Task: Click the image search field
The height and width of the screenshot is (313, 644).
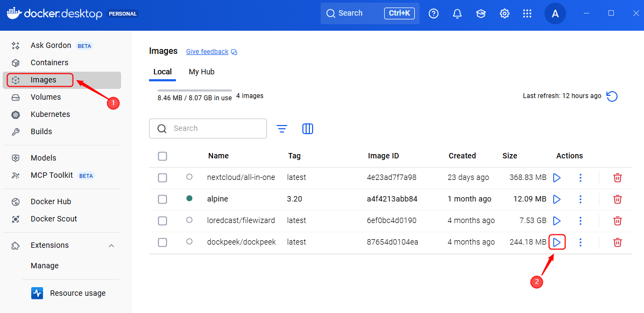Action: tap(208, 128)
